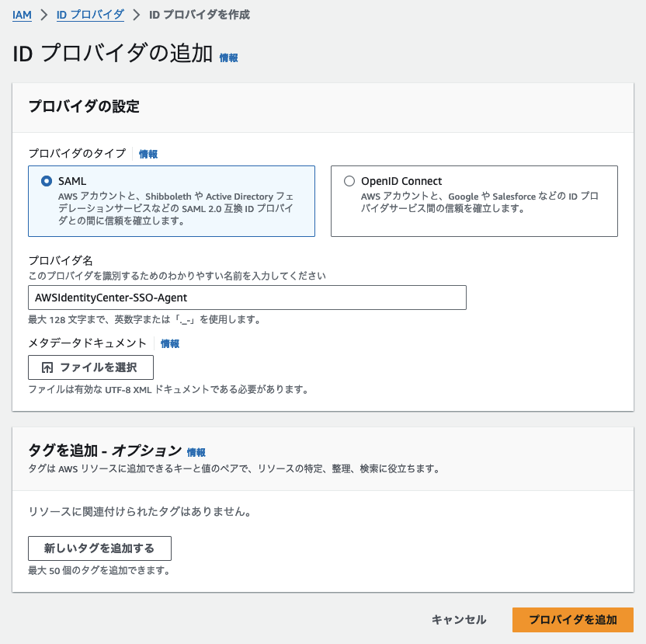
Task: Click the プロバイダの設定 section header
Action: click(x=84, y=106)
